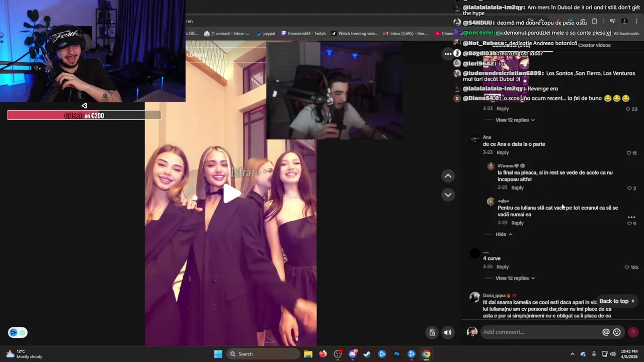The height and width of the screenshot is (362, 644).
Task: Open three-dot menu on 'Pentru ca iuliana' reply
Action: 631,217
